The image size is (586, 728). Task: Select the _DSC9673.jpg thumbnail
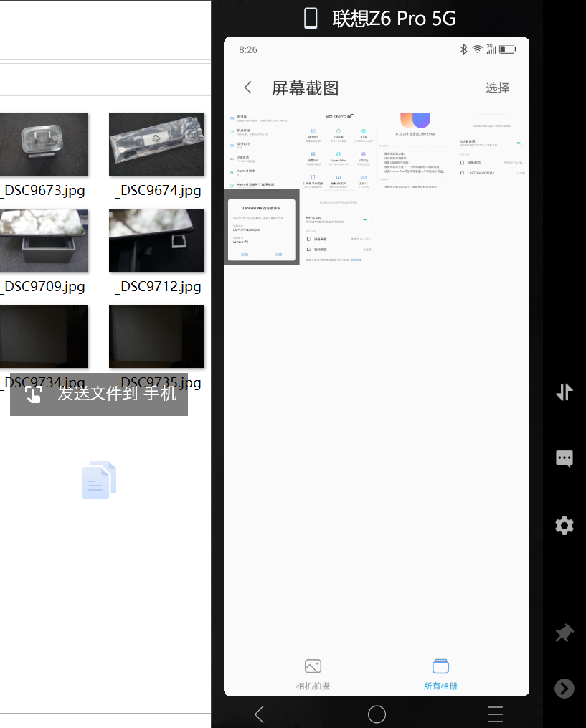(44, 144)
